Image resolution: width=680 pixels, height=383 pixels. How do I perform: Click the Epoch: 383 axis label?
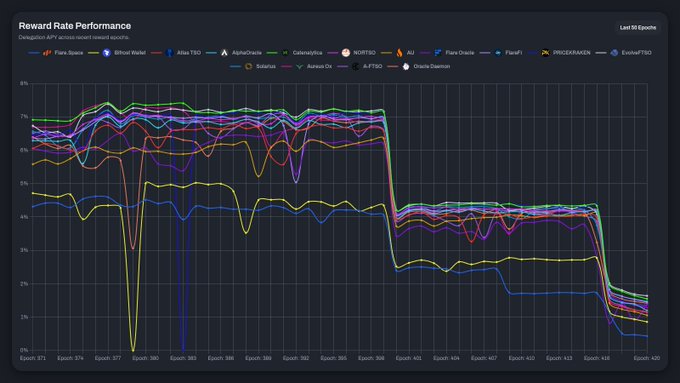coord(183,358)
